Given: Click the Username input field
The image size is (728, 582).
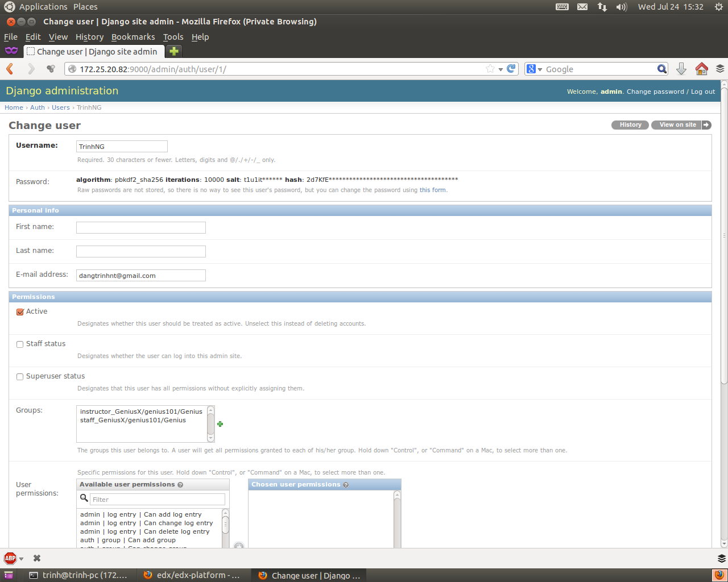Looking at the screenshot, I should [122, 147].
